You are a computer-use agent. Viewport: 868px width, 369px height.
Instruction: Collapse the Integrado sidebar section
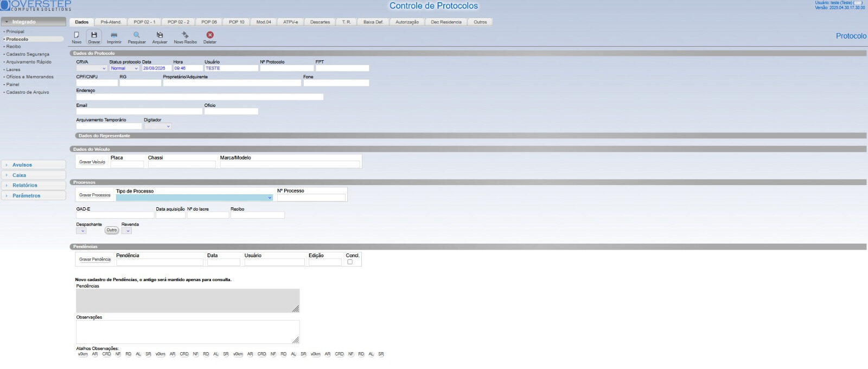click(33, 22)
